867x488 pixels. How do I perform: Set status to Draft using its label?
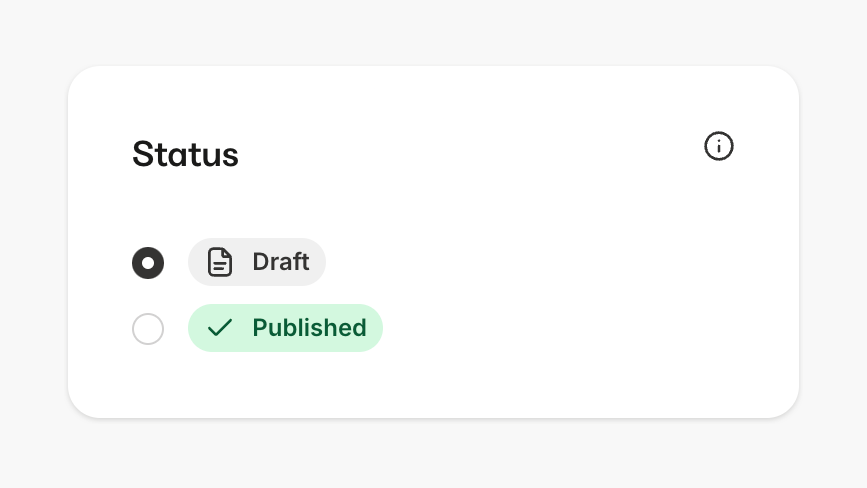coord(280,262)
